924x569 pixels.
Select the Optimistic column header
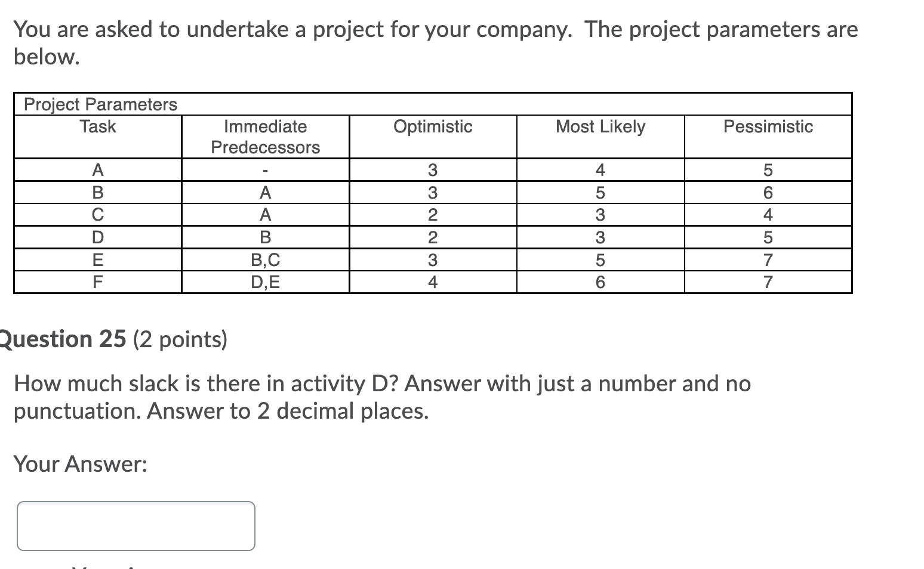click(432, 126)
